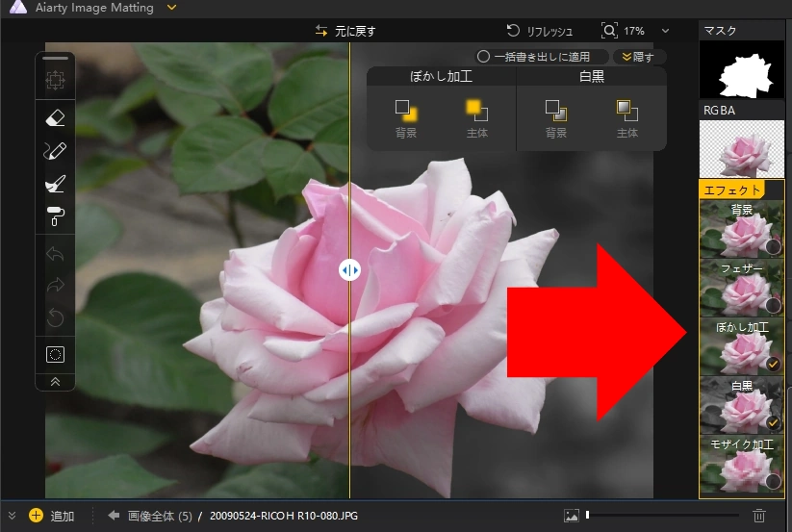The image size is (792, 532).
Task: Click the 追加 add button
Action: tap(52, 516)
